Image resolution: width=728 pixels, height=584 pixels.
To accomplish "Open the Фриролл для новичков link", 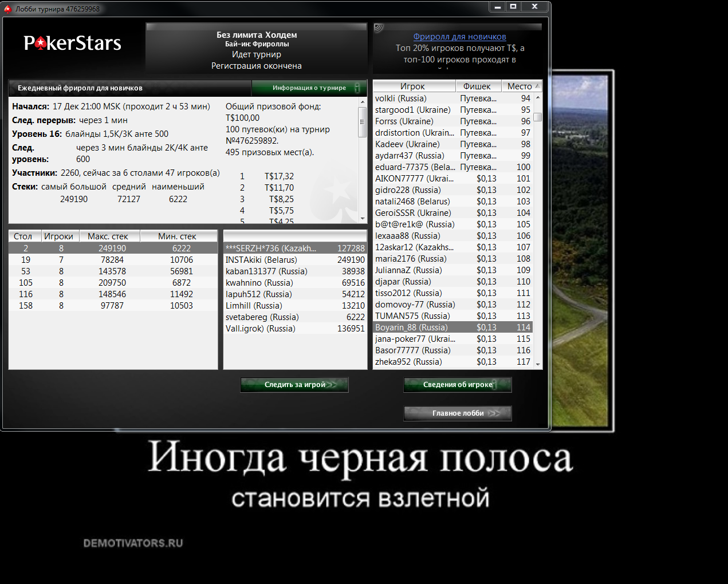I will (x=459, y=37).
